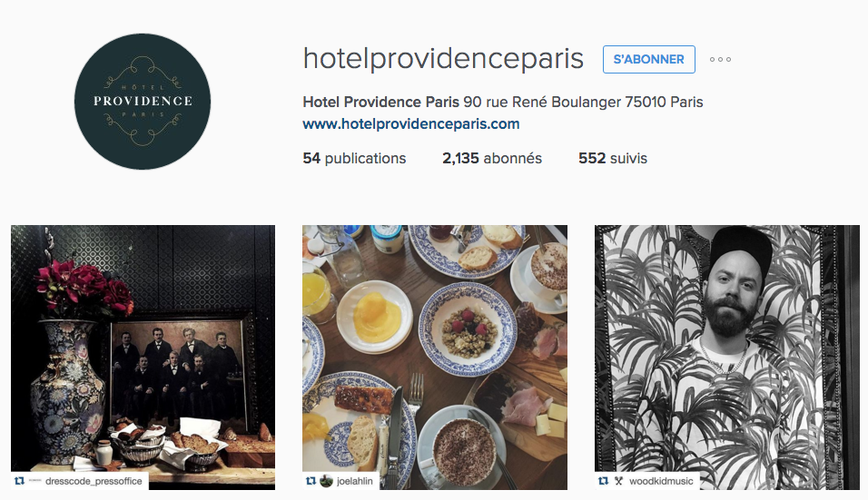Viewport: 868px width, 500px height.
Task: Open the black-and-white palm portrait photo
Action: [727, 357]
